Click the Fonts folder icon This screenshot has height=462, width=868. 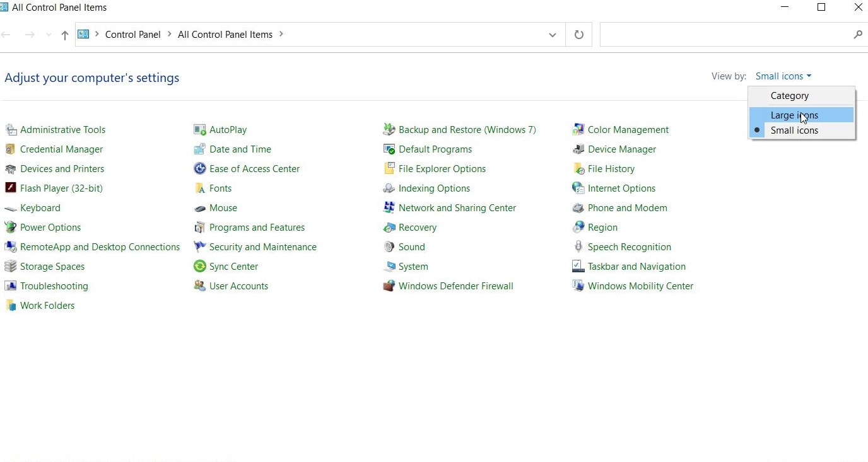click(x=200, y=188)
